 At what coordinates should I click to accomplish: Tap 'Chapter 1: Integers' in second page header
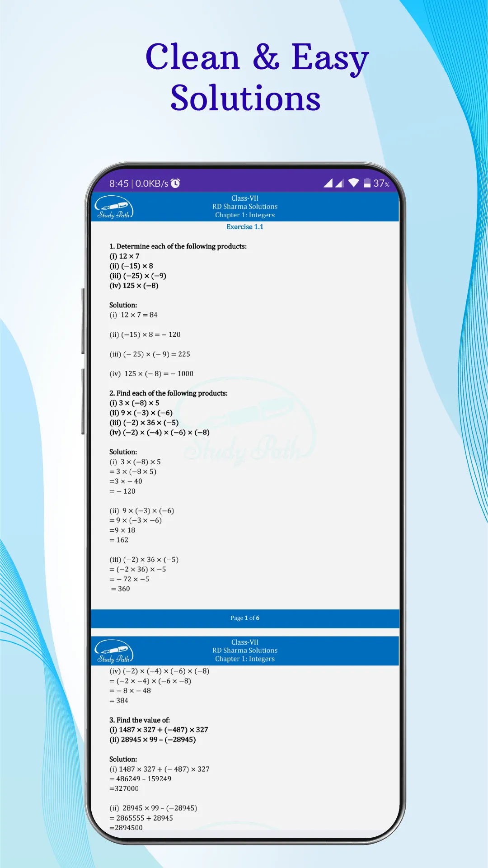pyautogui.click(x=245, y=659)
